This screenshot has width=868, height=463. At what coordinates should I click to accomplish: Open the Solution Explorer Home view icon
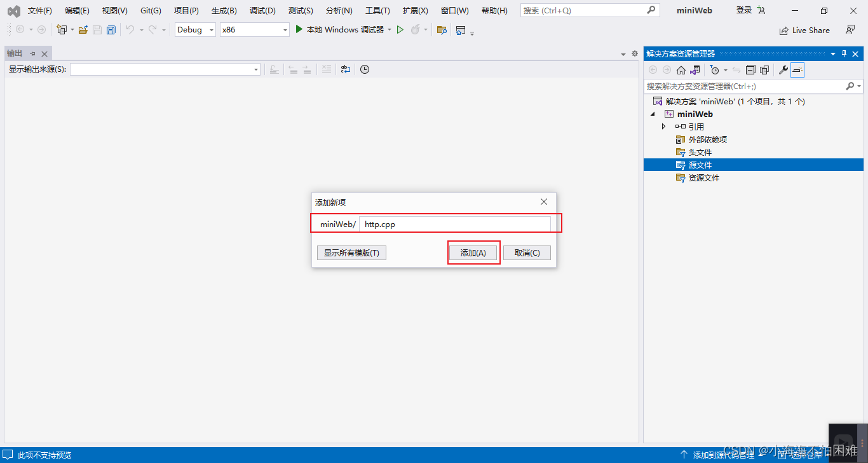pos(681,70)
